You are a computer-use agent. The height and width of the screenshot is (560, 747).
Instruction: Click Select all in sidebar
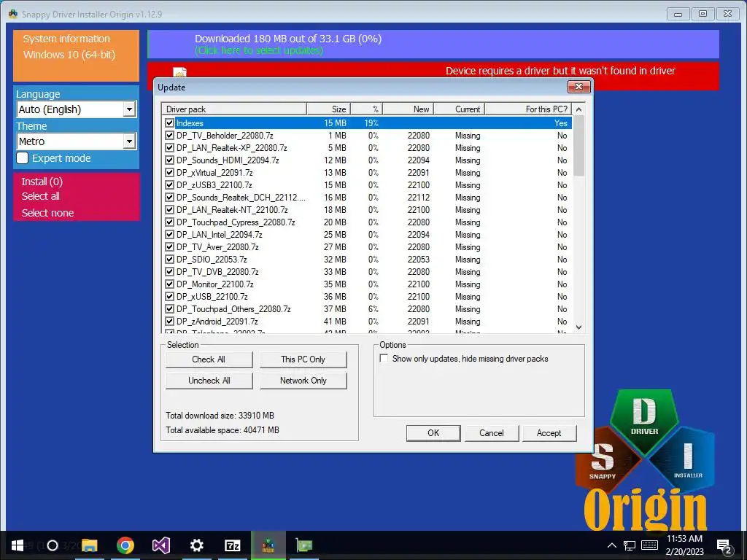(x=41, y=196)
